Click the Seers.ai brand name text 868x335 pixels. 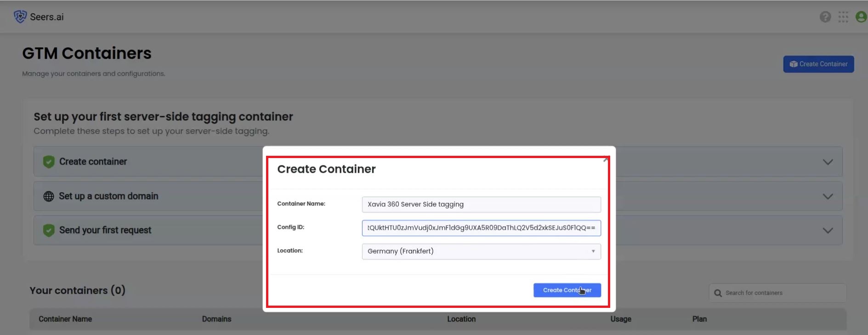(47, 17)
